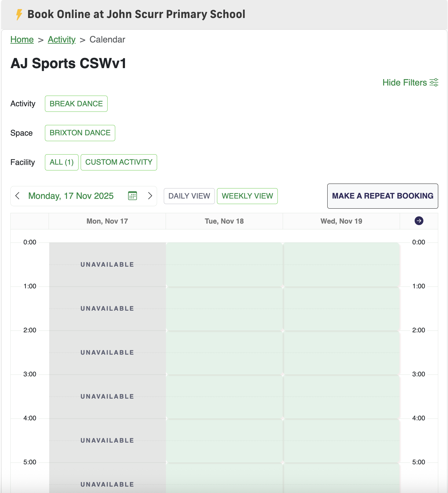Toggle the CUSTOM ACTIVITY facility filter
448x493 pixels.
119,162
